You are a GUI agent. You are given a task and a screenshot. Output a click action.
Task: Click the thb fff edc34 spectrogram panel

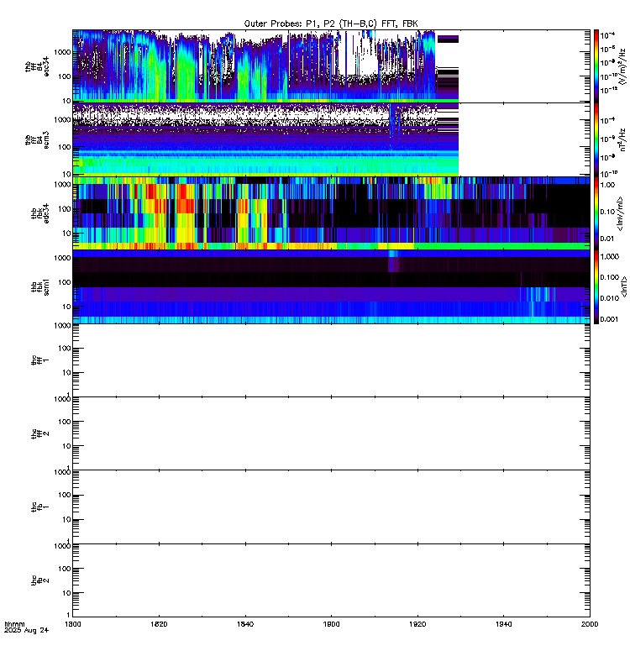331,66
